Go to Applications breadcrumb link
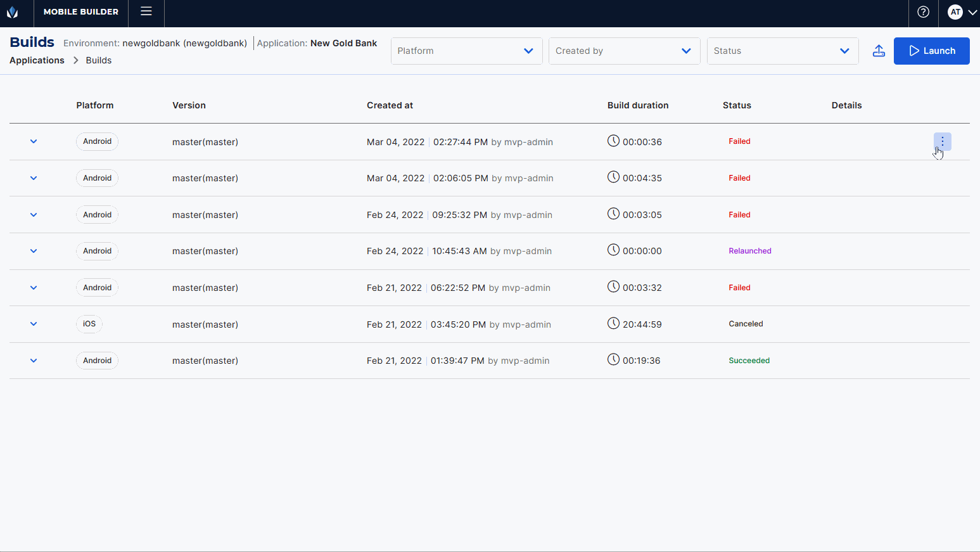 tap(37, 60)
